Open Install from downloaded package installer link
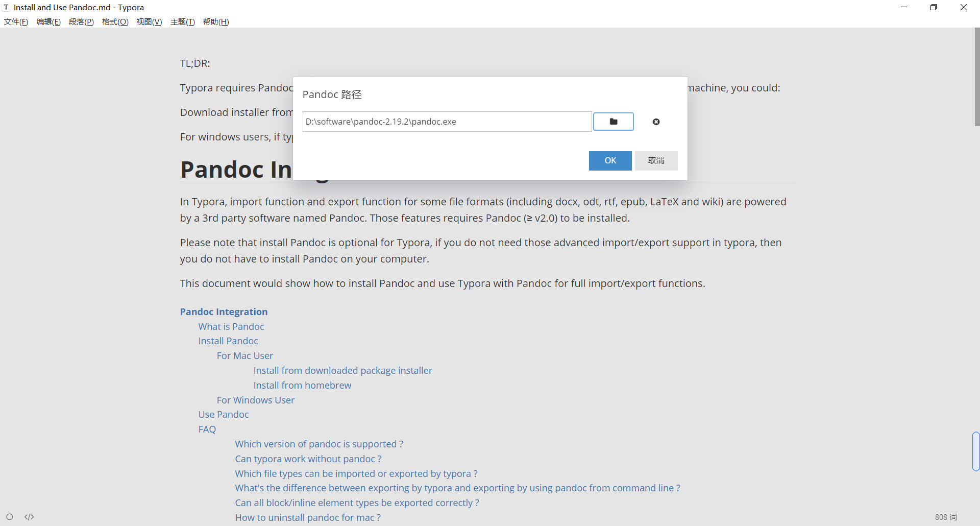980x526 pixels. point(343,370)
